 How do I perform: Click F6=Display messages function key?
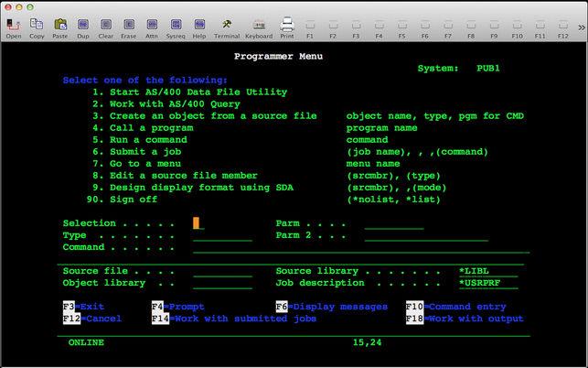(x=331, y=307)
